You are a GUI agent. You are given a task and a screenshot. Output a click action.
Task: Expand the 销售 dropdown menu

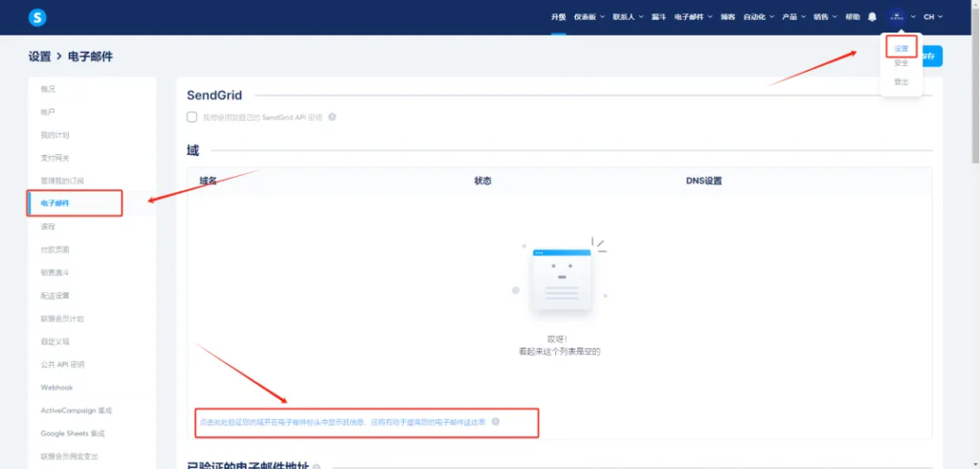pos(825,17)
